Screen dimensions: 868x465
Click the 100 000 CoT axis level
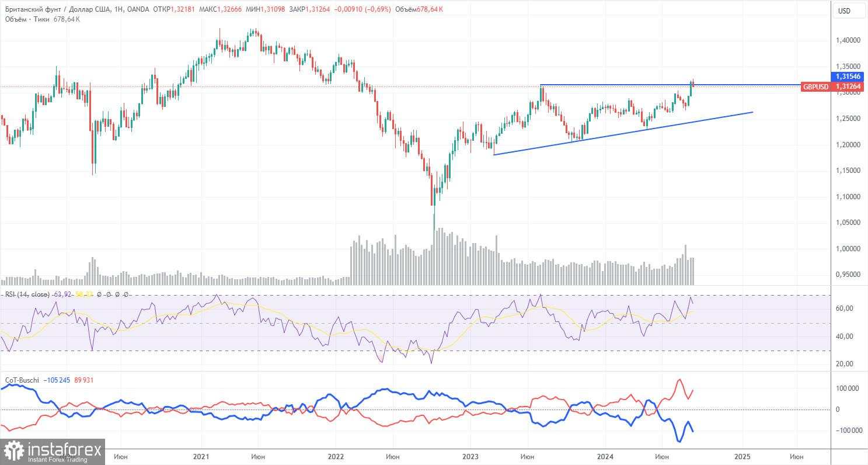848,388
